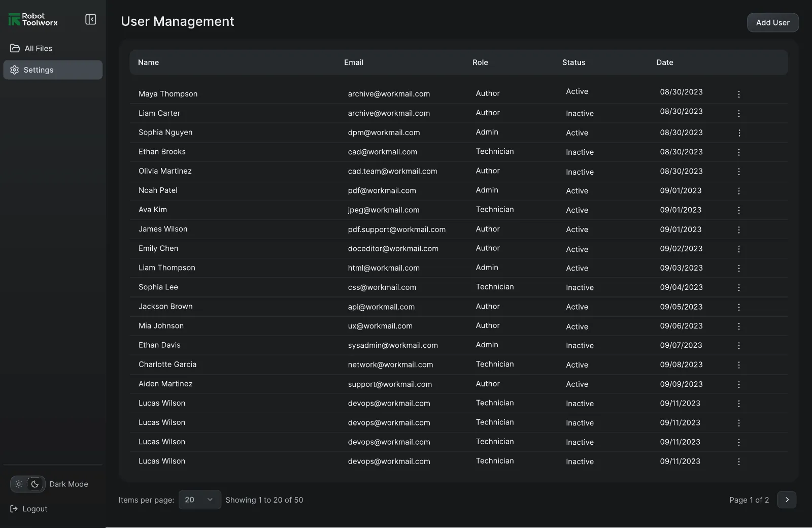The height and width of the screenshot is (528, 812).
Task: Open the items per page dropdown
Action: [x=199, y=500]
